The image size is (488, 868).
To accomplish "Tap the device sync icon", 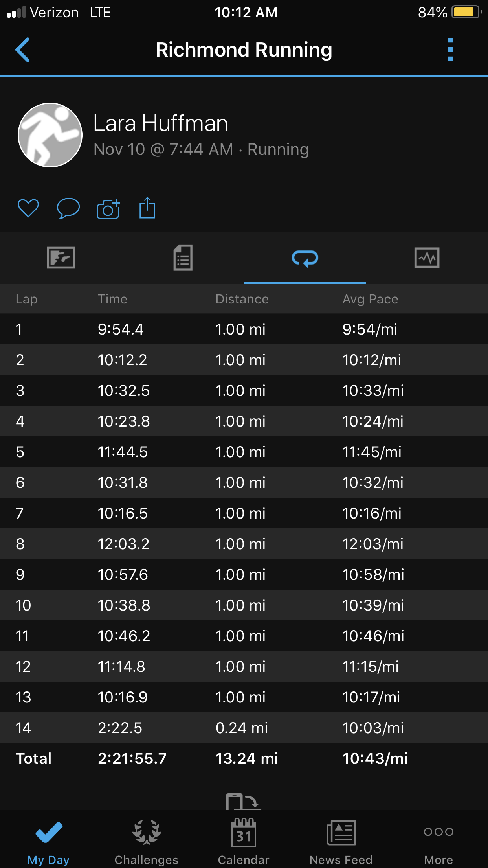I will [x=244, y=802].
